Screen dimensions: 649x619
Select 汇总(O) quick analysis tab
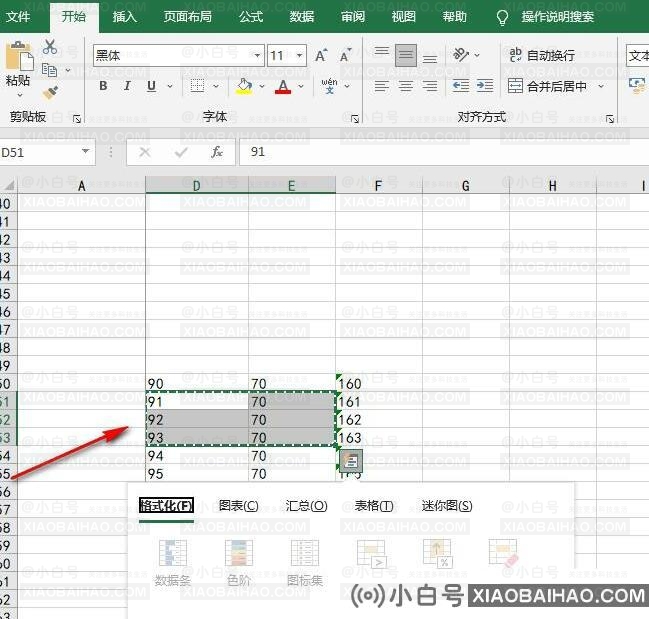click(306, 506)
